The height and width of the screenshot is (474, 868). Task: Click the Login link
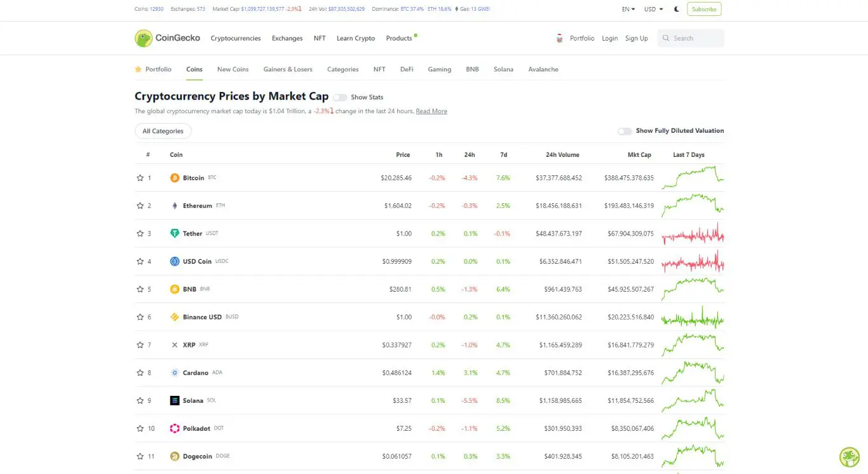tap(610, 38)
